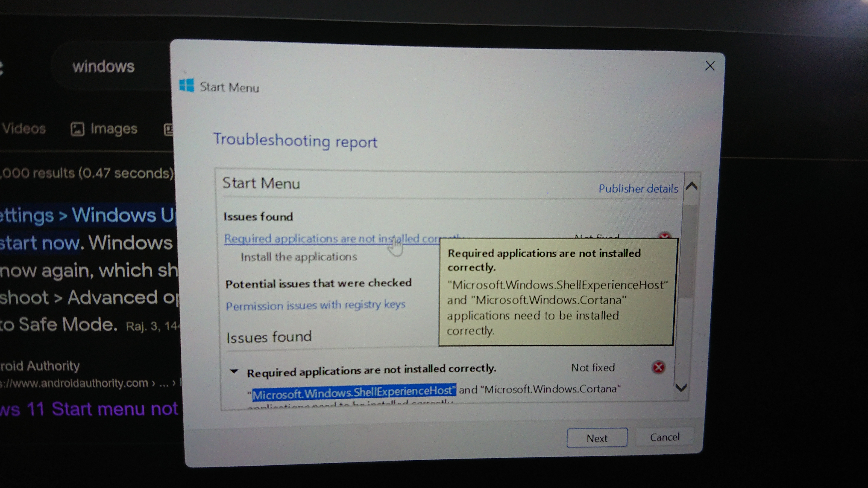The image size is (868, 488).
Task: Click the Images search tab icon
Action: 77,129
